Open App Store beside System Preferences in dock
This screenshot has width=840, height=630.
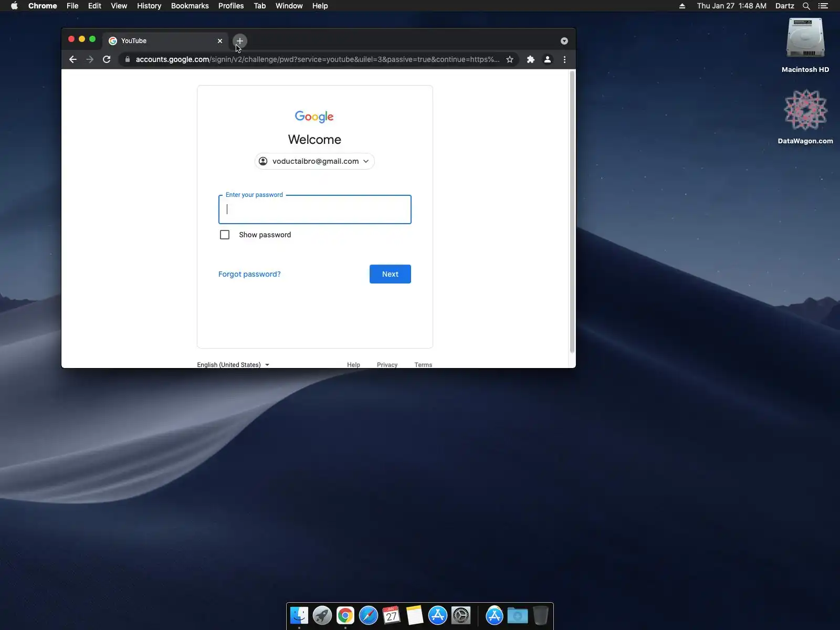(x=438, y=615)
